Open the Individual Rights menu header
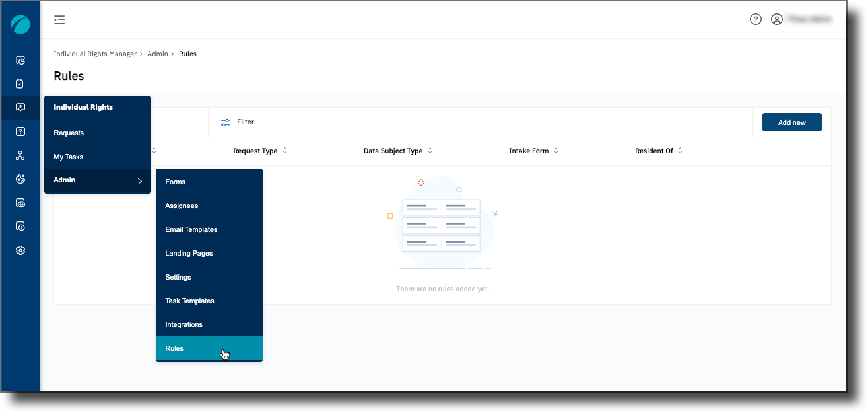868x413 pixels. pos(83,107)
